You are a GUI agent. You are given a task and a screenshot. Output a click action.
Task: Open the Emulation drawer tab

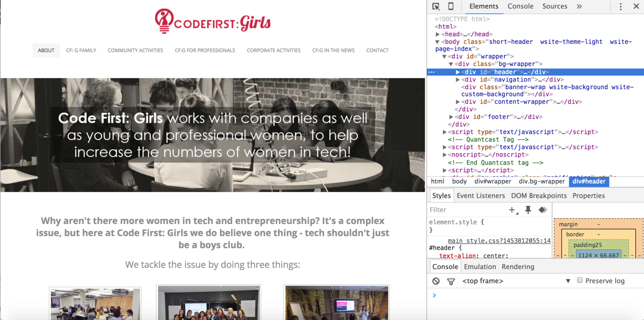click(x=480, y=267)
